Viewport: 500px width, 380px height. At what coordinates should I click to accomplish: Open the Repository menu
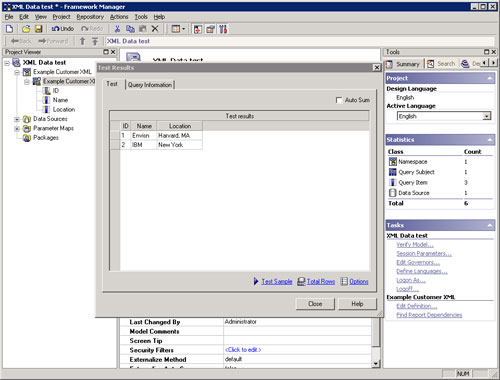pos(90,17)
